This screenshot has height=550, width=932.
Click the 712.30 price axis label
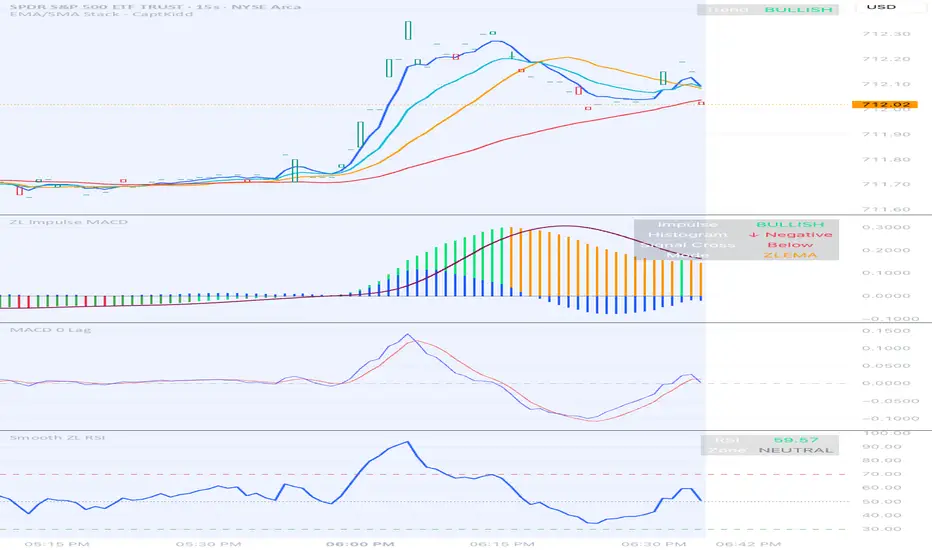[886, 34]
